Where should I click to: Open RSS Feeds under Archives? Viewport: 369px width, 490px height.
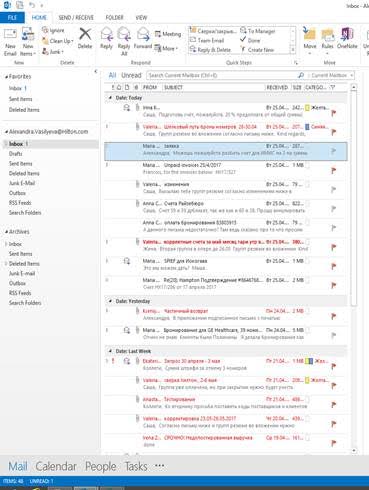point(20,293)
